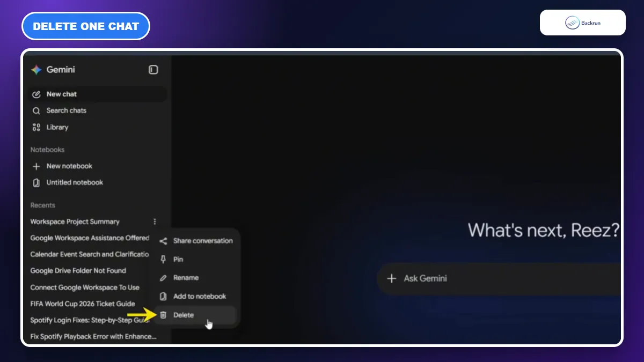644x362 pixels.
Task: Choose Rename from the context menu
Action: 196,278
